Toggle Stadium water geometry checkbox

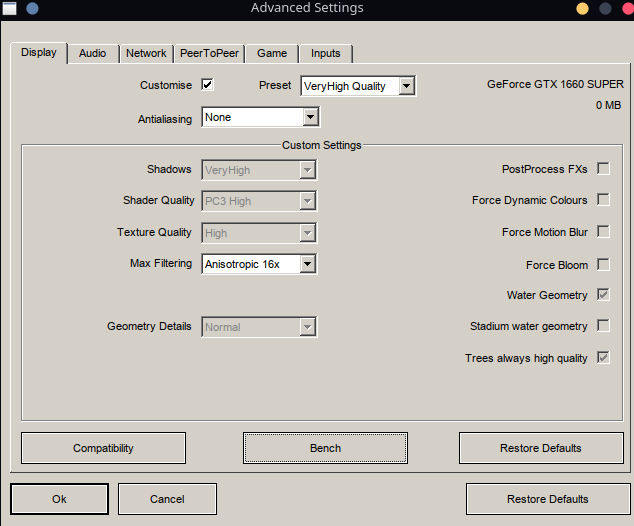click(x=603, y=325)
